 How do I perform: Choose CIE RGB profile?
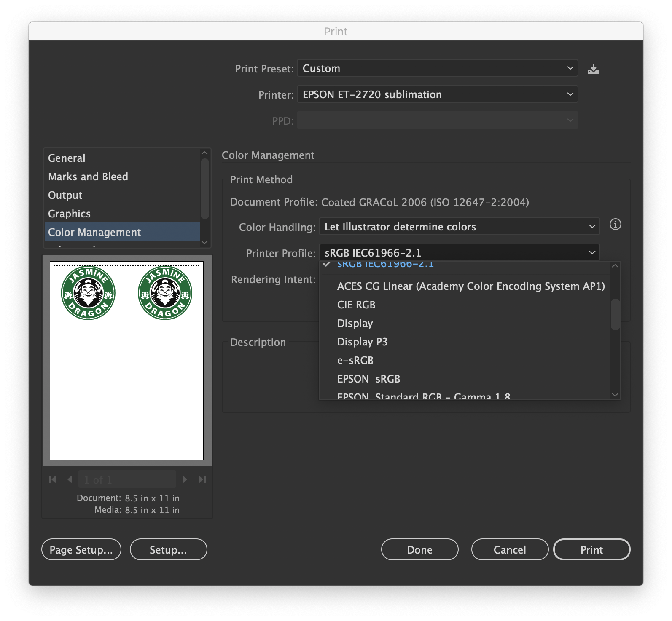tap(465, 305)
